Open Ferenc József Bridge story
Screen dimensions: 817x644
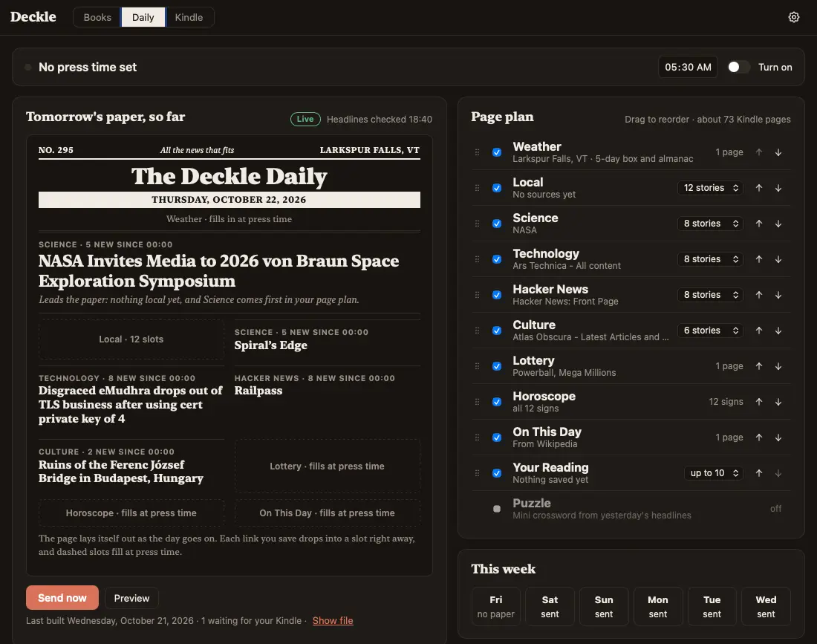pyautogui.click(x=121, y=472)
